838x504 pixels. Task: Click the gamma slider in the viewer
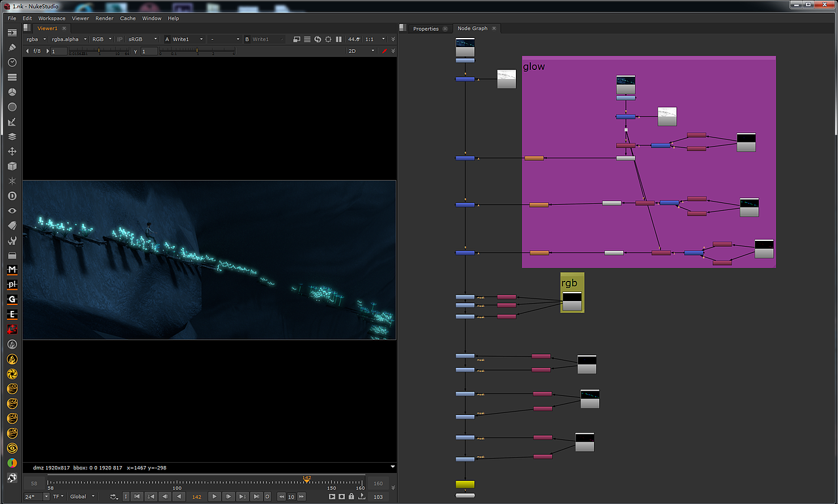[x=197, y=51]
